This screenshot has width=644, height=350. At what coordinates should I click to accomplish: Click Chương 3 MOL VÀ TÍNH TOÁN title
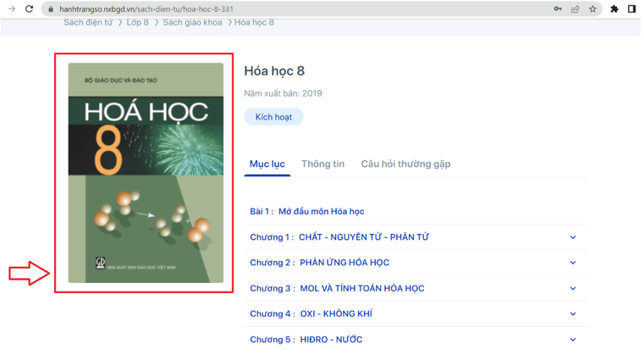coord(337,288)
